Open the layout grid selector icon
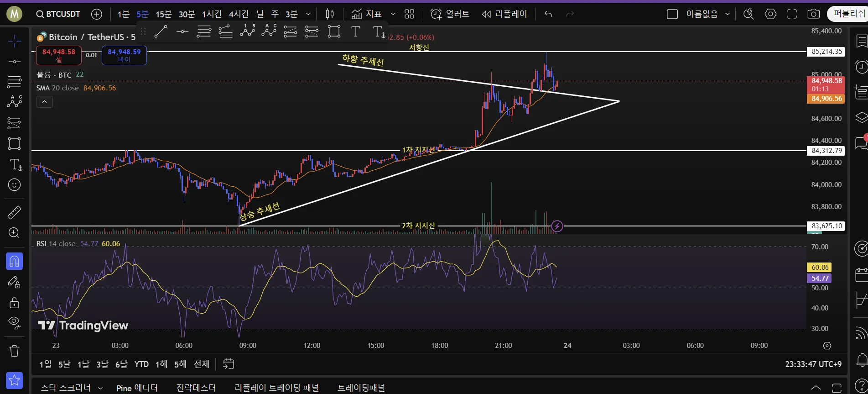The width and height of the screenshot is (868, 394). pos(409,14)
